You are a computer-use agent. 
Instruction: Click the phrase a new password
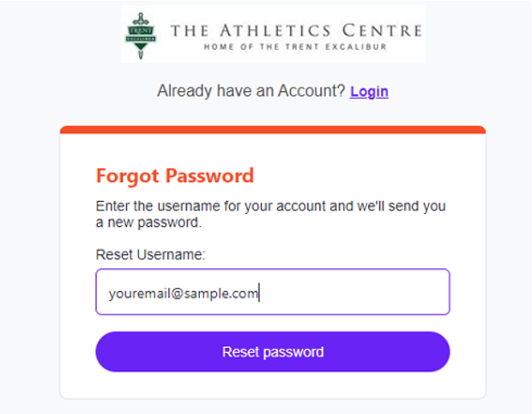point(148,222)
